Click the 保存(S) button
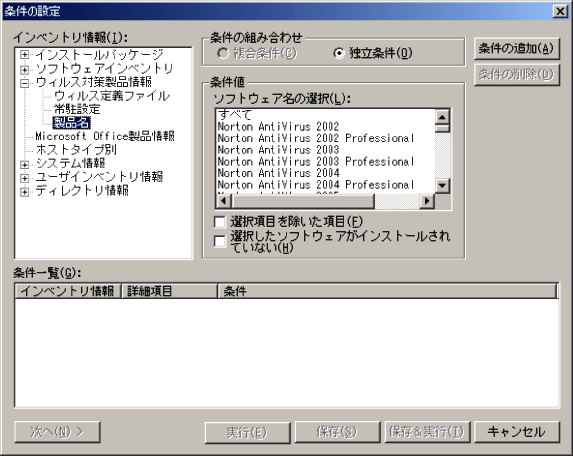 337,432
